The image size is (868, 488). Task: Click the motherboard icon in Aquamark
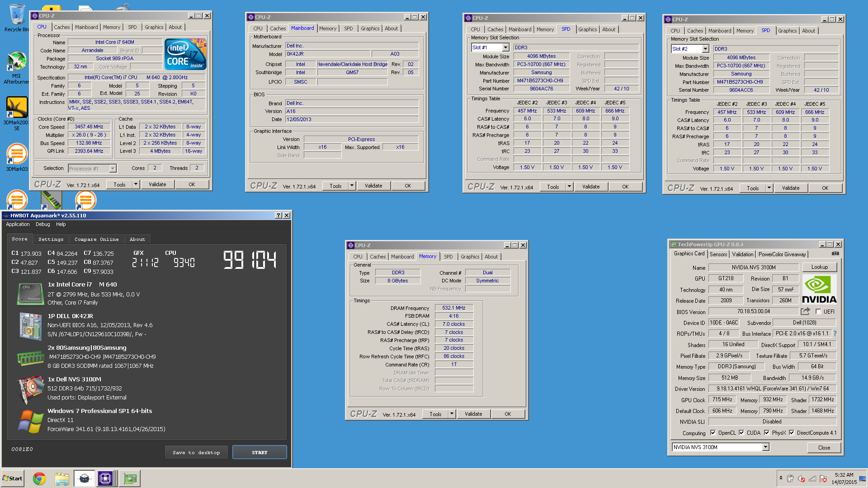[30, 326]
